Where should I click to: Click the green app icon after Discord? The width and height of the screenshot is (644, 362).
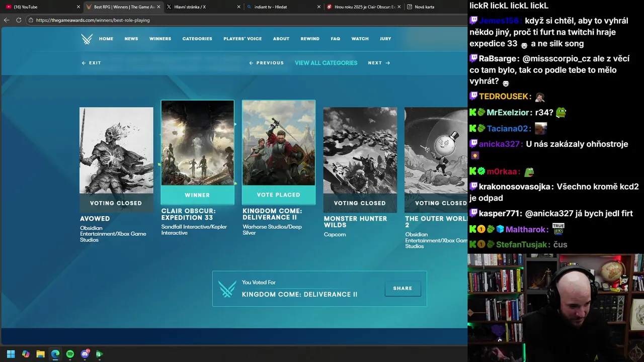99,354
